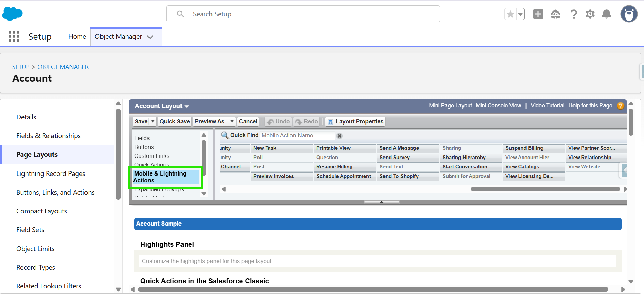Open the Object Manager tab
Image resolution: width=644 pixels, height=298 pixels.
pos(118,36)
